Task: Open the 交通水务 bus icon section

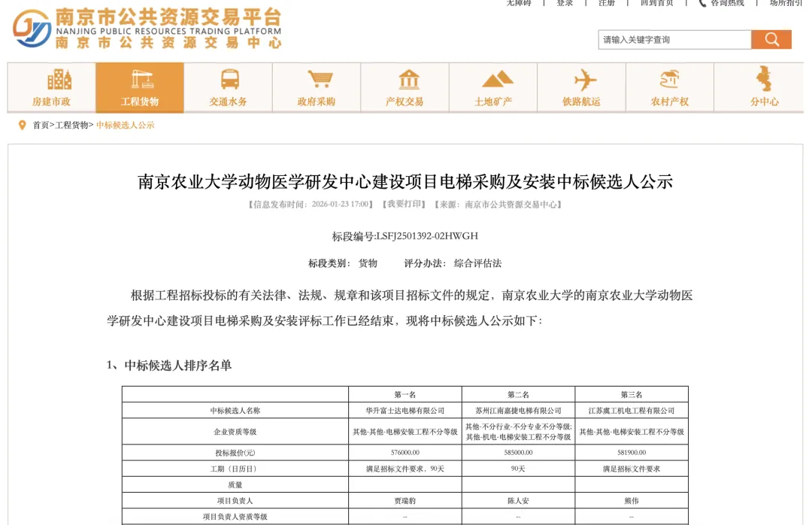Action: (x=228, y=87)
